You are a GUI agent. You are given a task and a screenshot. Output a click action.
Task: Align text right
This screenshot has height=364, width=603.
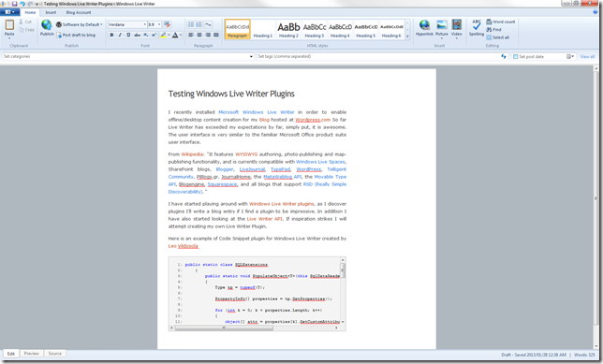click(208, 35)
